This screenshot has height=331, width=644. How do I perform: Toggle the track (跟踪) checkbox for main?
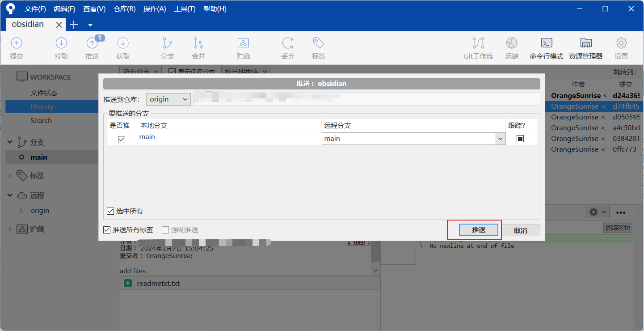[x=520, y=139]
